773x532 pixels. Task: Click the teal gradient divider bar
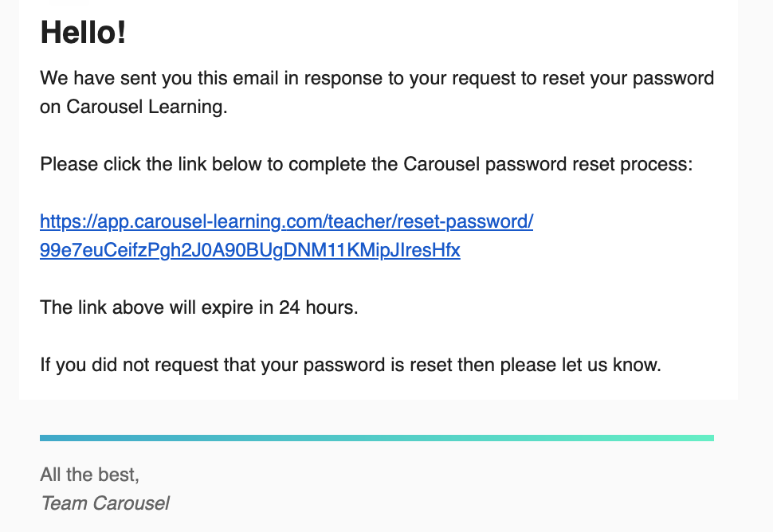pos(376,437)
